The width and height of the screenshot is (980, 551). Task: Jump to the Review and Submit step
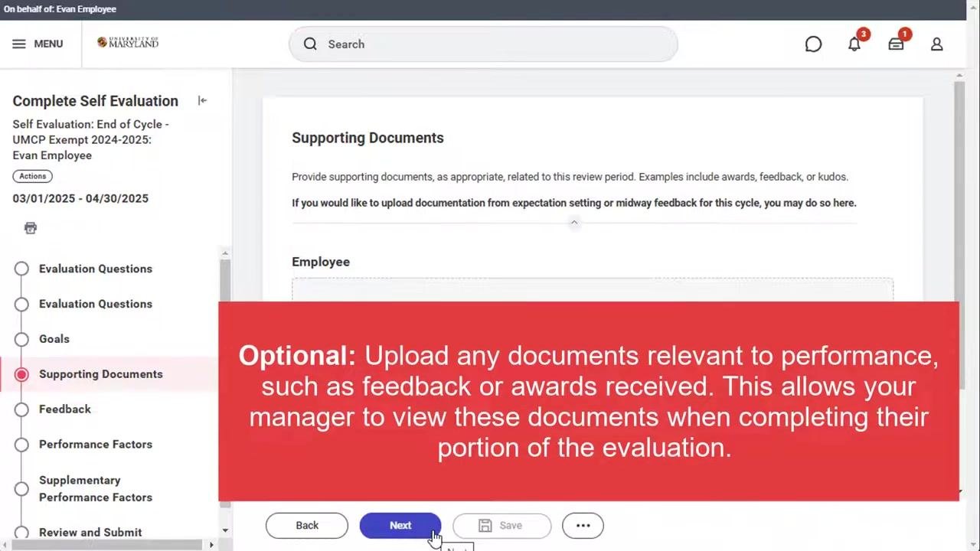[90, 533]
